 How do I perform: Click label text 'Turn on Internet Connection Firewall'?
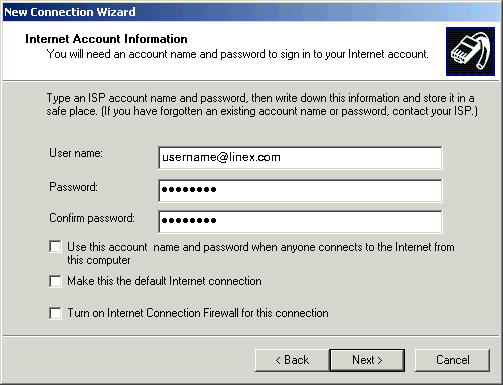[198, 313]
